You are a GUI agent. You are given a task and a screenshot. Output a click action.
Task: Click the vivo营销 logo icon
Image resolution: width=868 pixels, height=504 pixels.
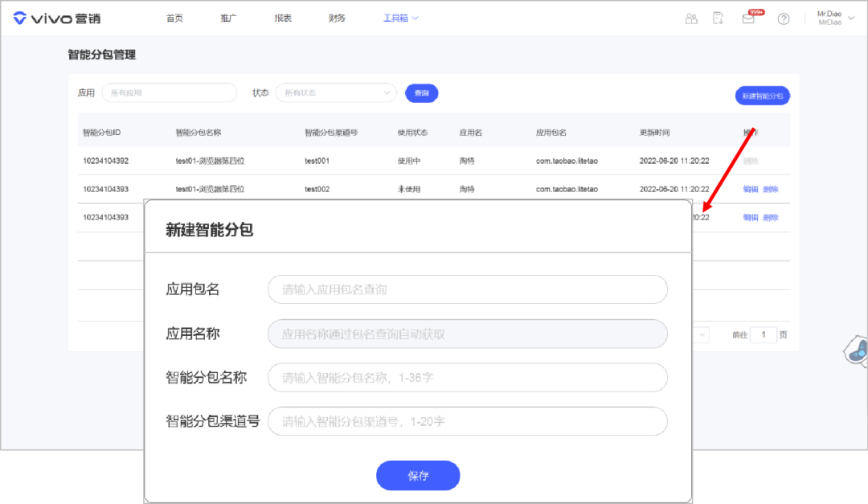[19, 17]
